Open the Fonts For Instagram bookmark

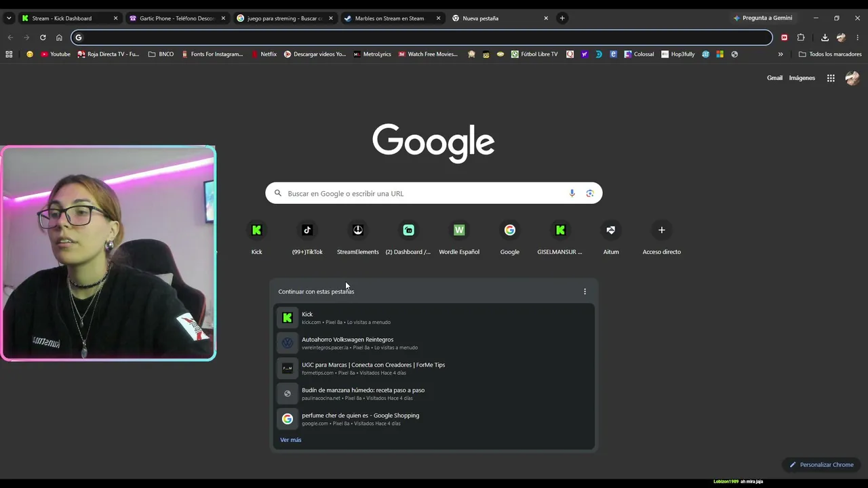click(x=212, y=54)
